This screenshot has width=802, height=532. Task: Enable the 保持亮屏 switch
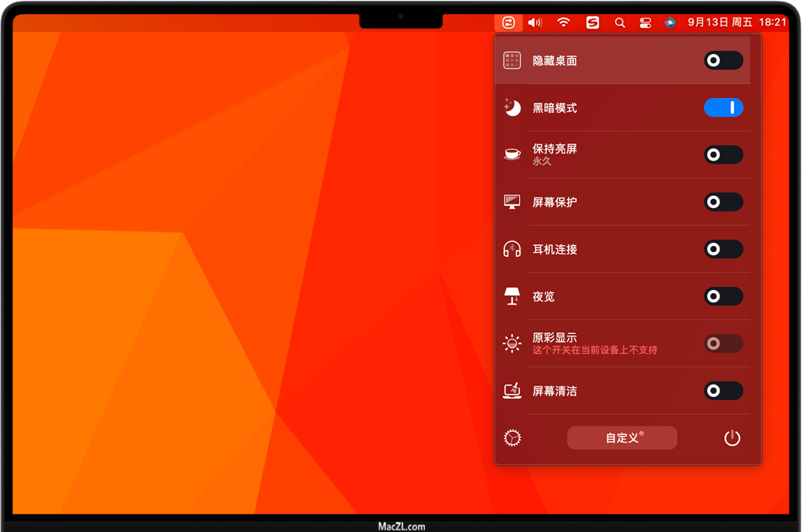(723, 154)
